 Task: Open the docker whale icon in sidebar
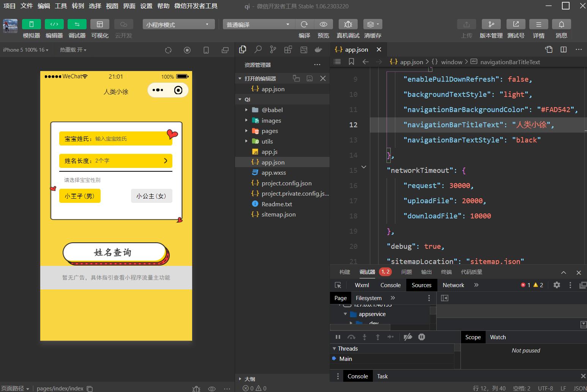[319, 49]
